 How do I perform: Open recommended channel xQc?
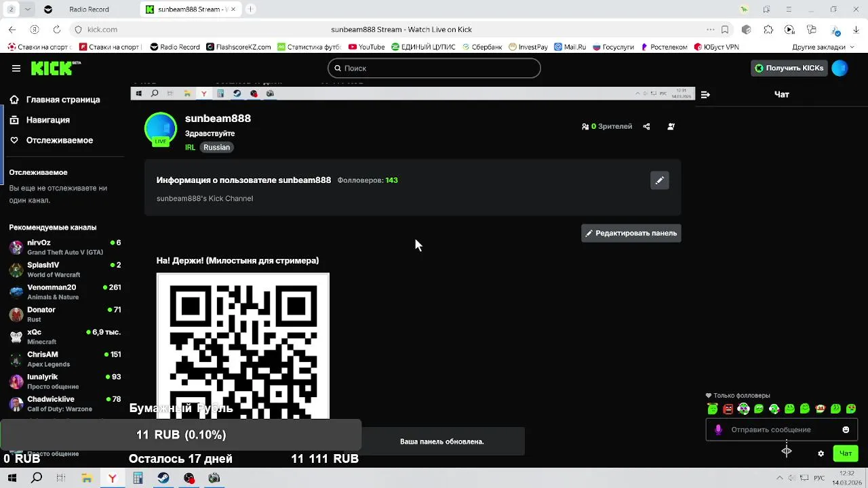(64, 337)
